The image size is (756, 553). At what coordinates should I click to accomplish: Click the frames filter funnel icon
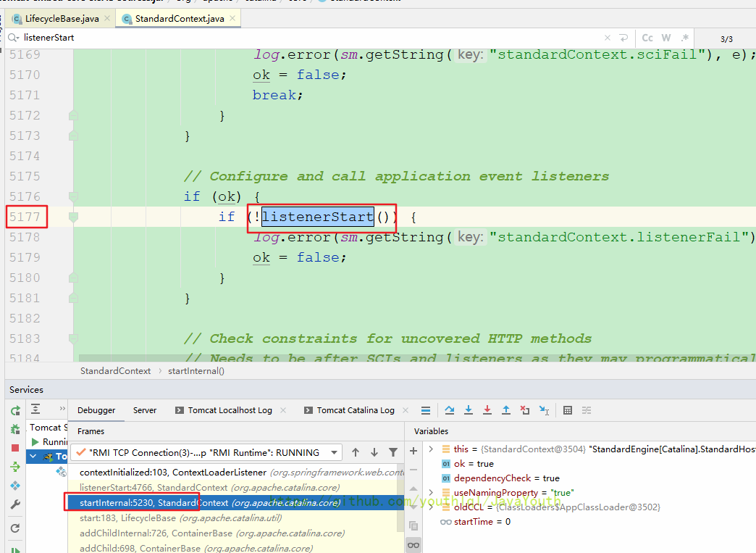393,452
